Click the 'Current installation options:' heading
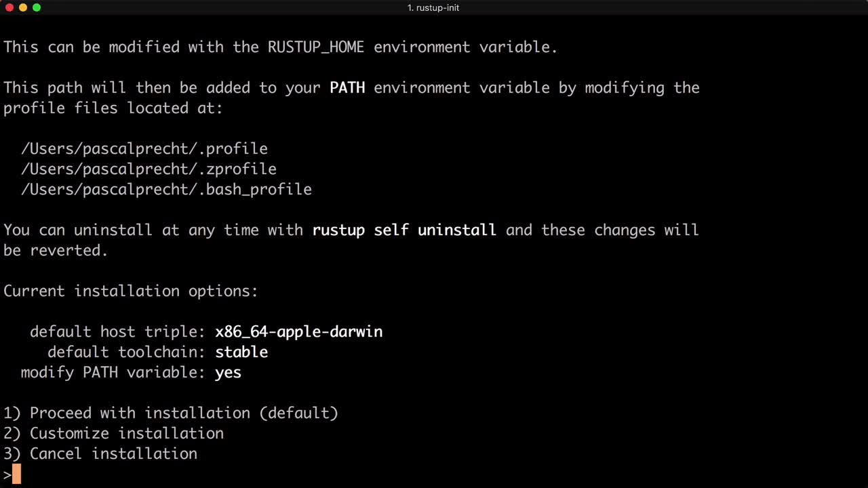This screenshot has width=868, height=488. coord(131,291)
